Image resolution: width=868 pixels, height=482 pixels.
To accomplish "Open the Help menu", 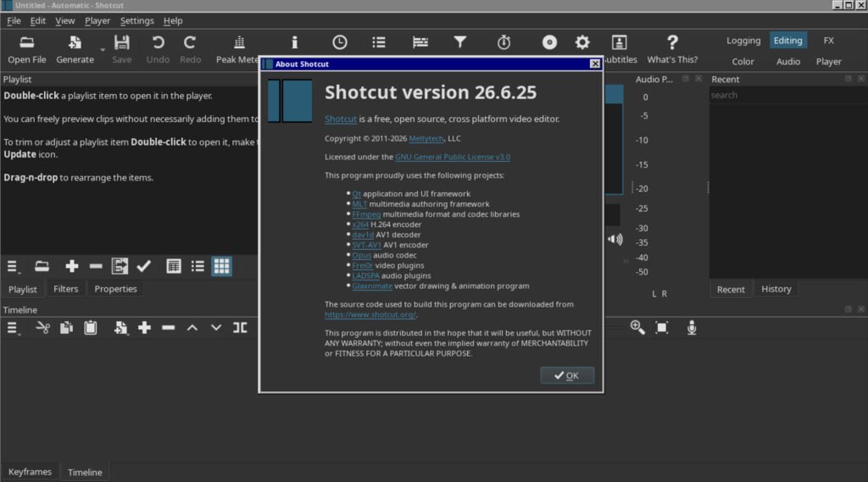I will (x=173, y=21).
